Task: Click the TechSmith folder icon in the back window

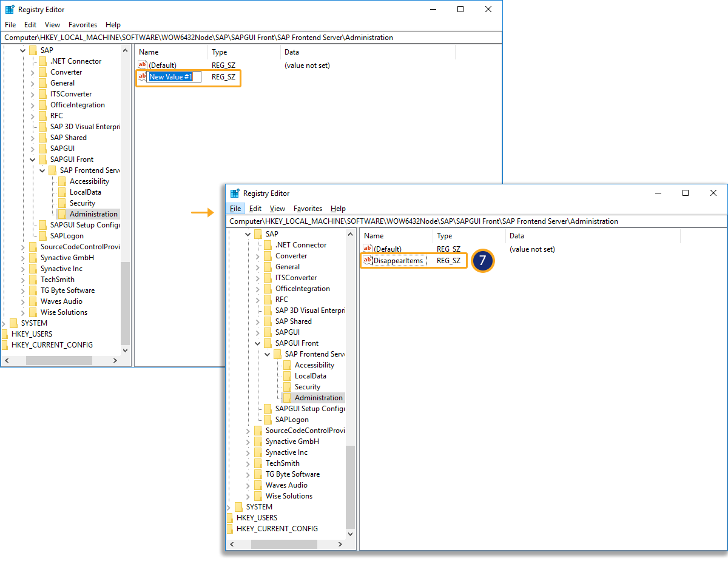Action: tap(33, 280)
